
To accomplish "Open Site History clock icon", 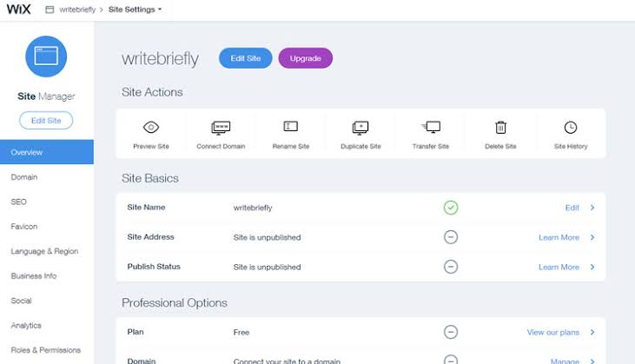I will coord(571,128).
